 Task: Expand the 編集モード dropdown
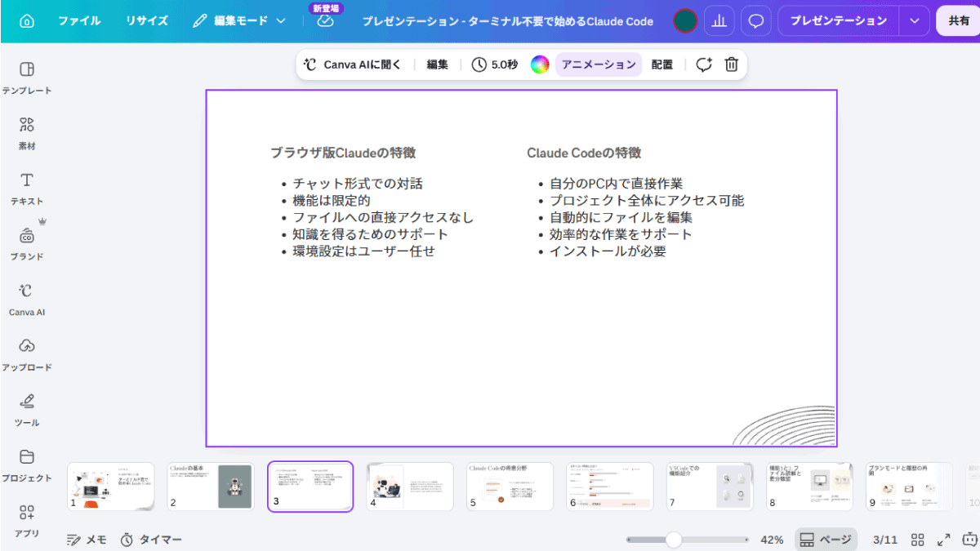click(239, 21)
